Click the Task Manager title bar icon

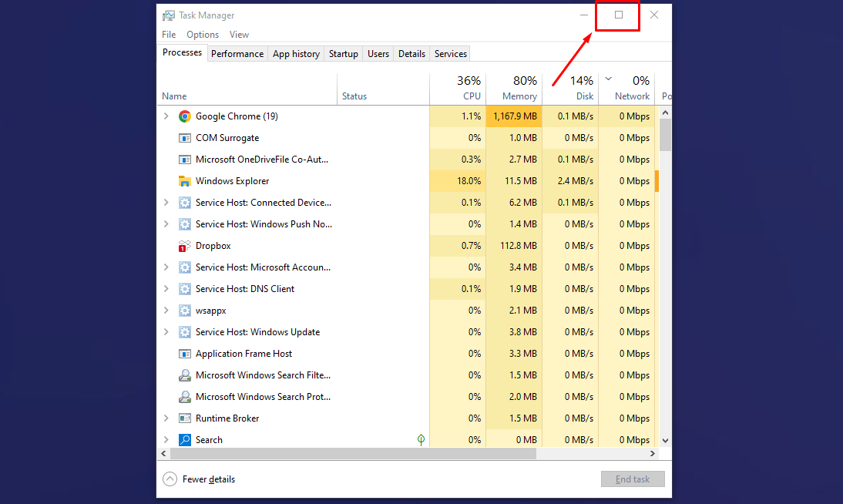(x=169, y=15)
